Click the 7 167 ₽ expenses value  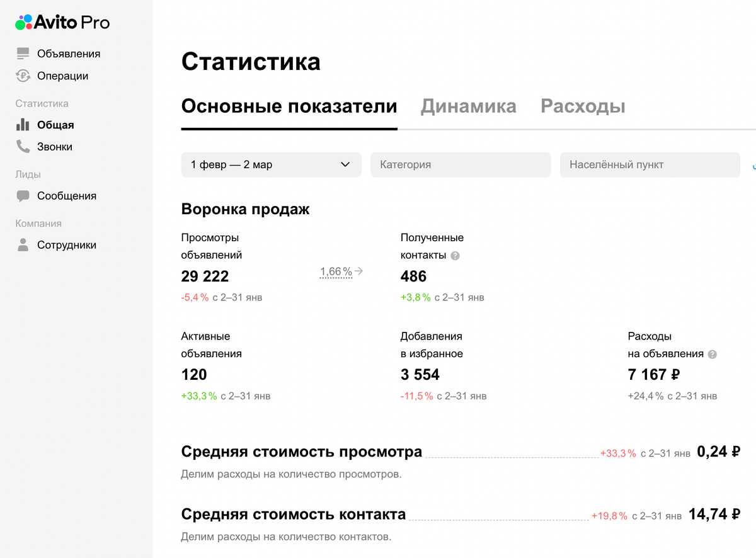pyautogui.click(x=654, y=375)
